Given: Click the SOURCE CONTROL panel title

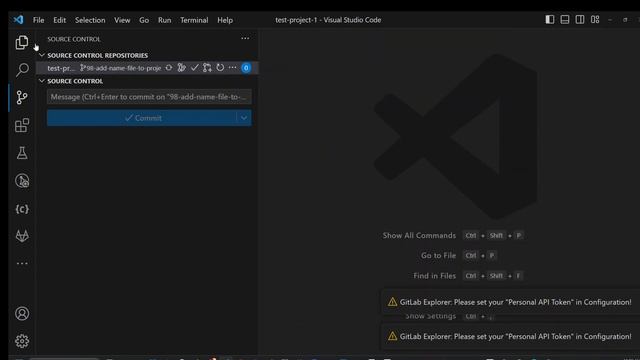Looking at the screenshot, I should click(x=74, y=39).
